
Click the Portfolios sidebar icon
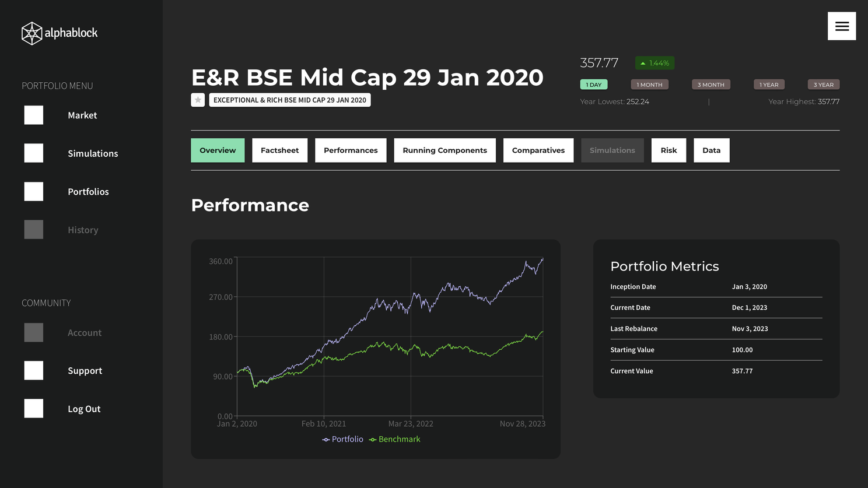[x=34, y=192]
